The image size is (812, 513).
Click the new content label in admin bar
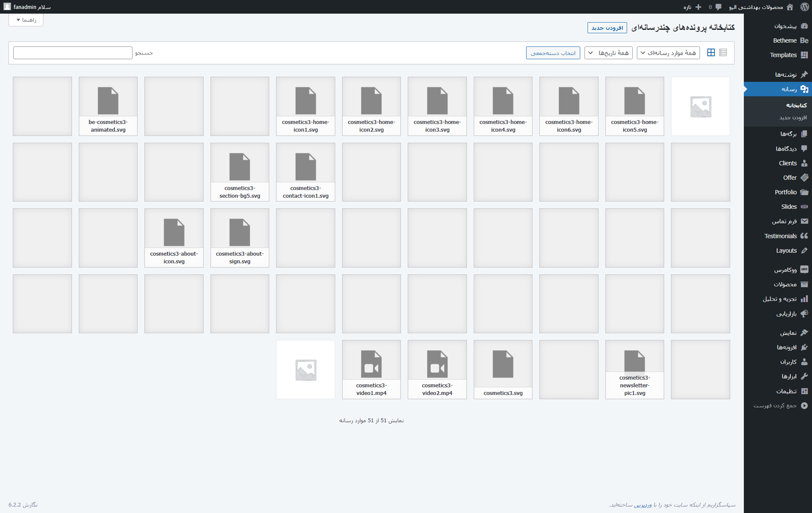[687, 7]
